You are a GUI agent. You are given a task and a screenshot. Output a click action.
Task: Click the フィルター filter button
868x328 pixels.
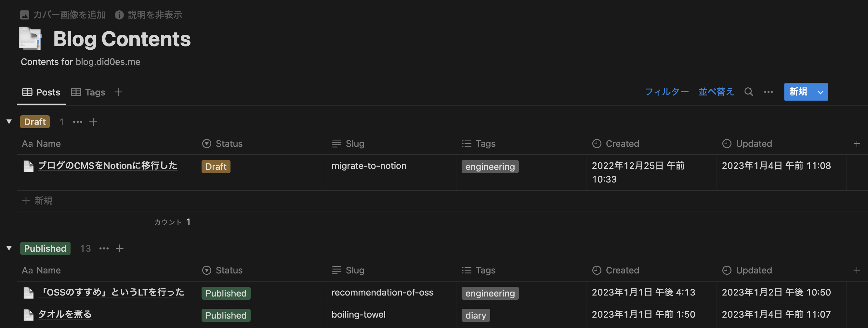point(666,92)
